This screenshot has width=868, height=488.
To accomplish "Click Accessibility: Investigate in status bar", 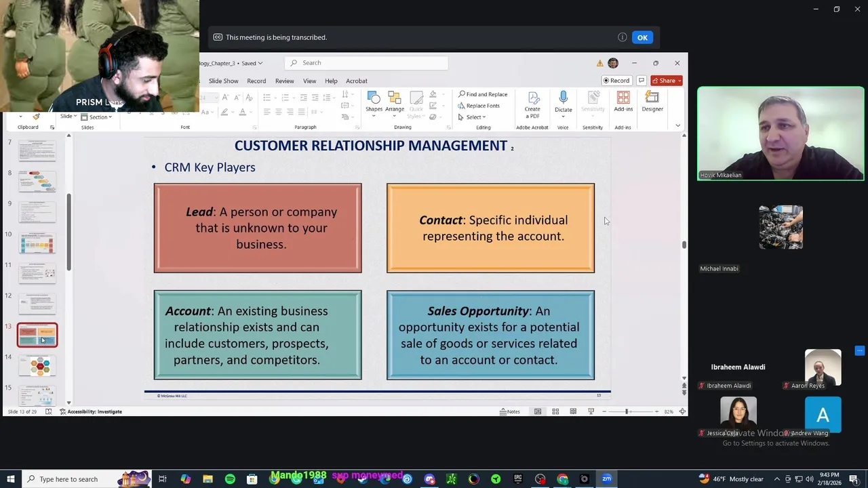I will (90, 411).
